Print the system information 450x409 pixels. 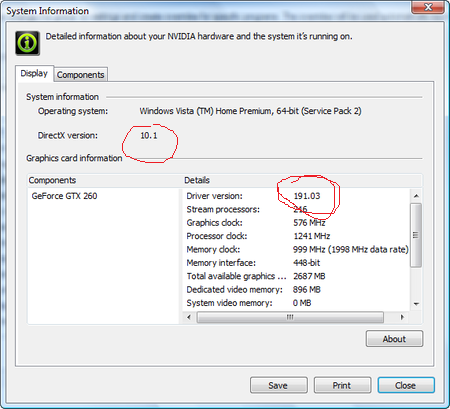coord(342,385)
